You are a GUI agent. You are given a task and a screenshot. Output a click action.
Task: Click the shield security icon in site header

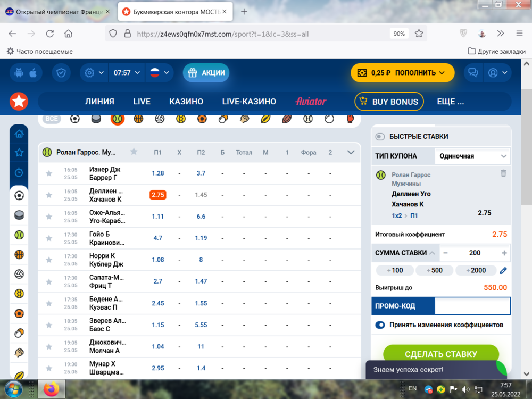click(61, 72)
